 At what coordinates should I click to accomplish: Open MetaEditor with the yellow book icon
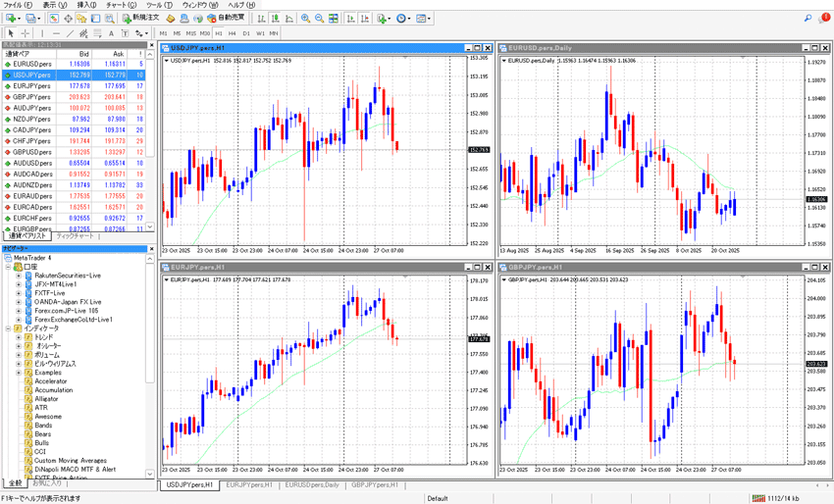pos(170,18)
